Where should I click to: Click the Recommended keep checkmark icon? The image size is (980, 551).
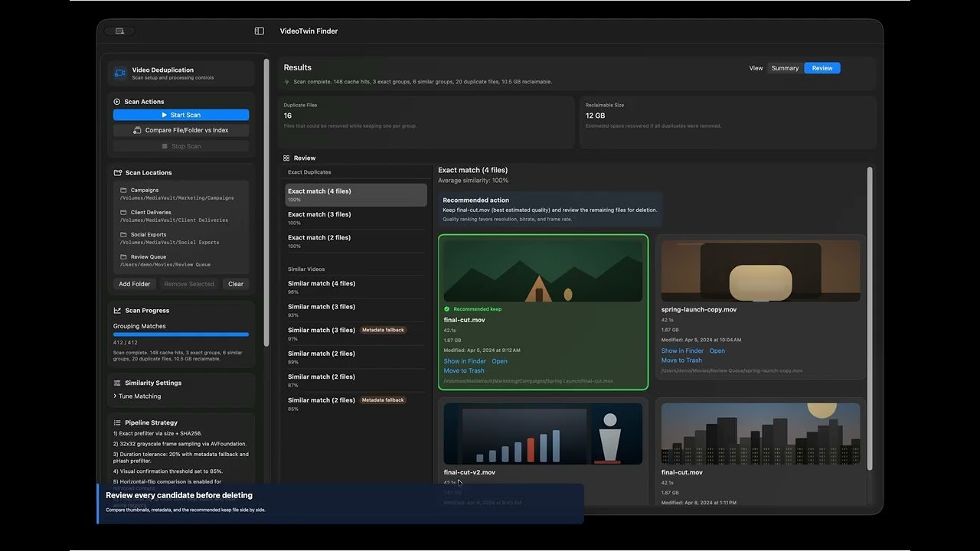[447, 309]
